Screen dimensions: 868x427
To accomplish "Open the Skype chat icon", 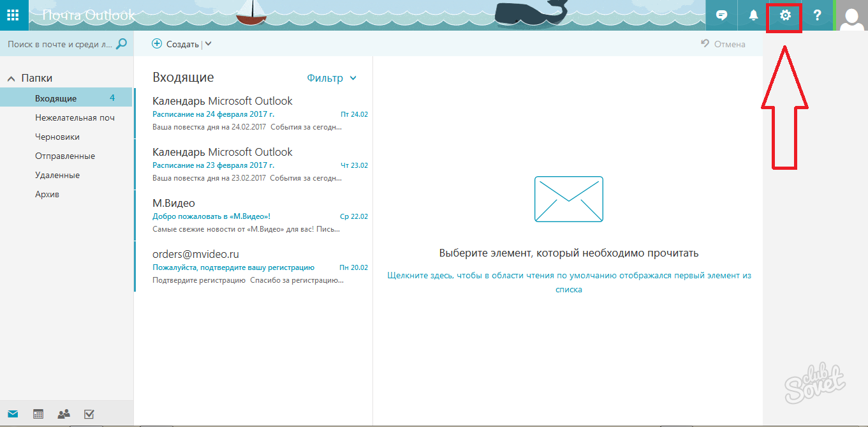I will click(721, 15).
